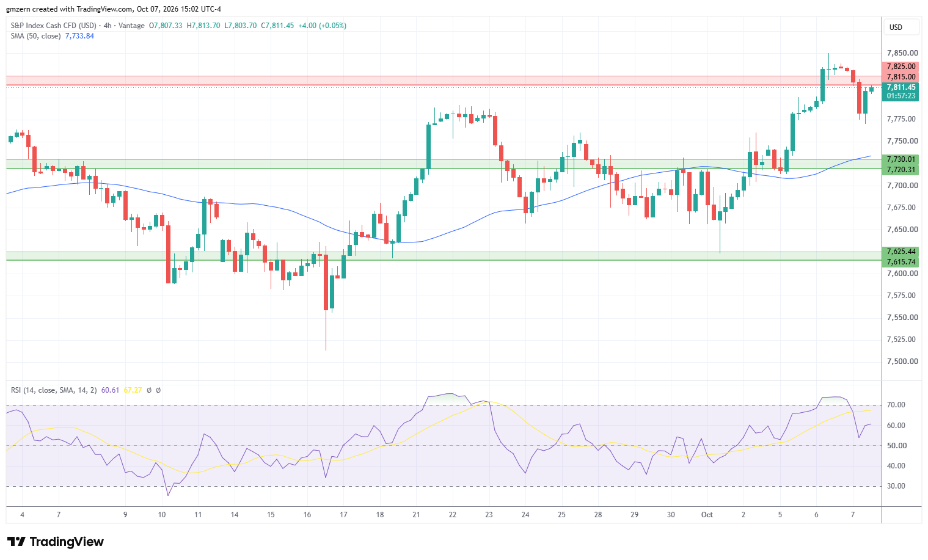
Task: Click the date 21 on the time axis
Action: [x=416, y=515]
